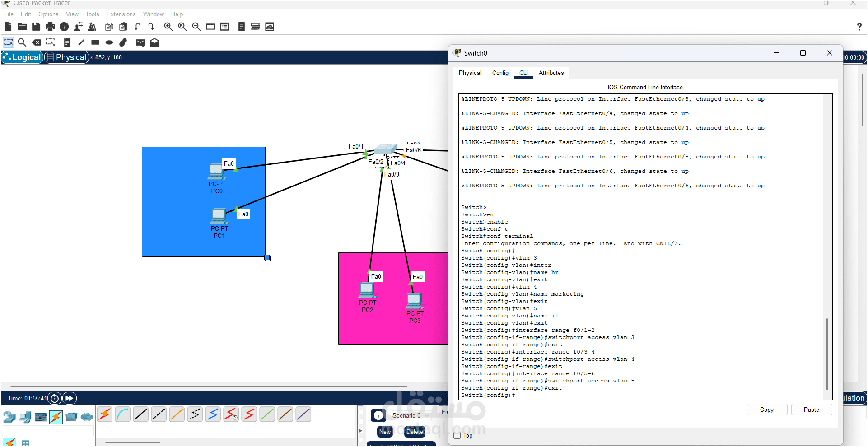Print the workspace
The width and height of the screenshot is (868, 447).
pyautogui.click(x=50, y=27)
